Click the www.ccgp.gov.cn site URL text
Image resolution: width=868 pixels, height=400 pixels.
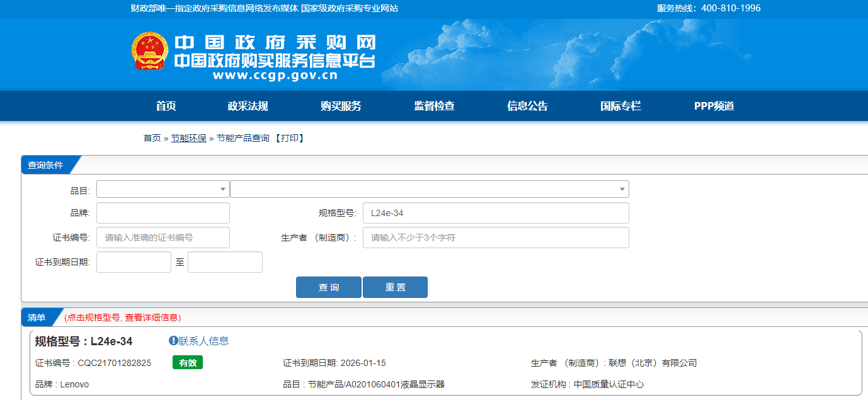275,75
